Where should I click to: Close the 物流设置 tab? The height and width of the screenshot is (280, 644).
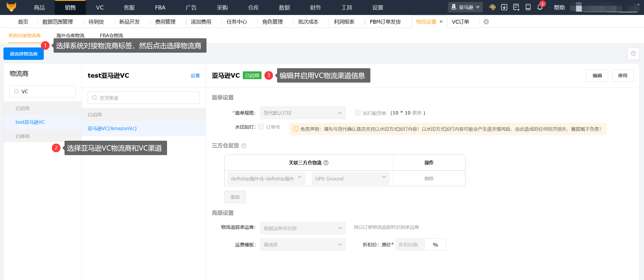pyautogui.click(x=441, y=22)
